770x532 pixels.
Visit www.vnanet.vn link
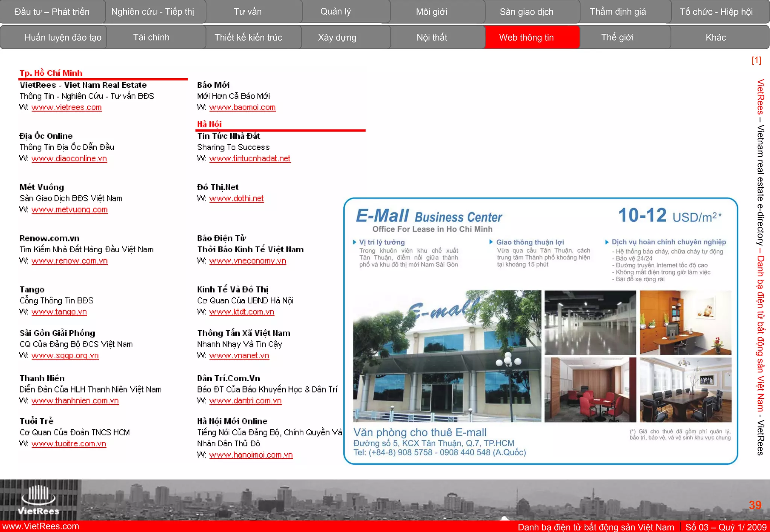tap(239, 356)
